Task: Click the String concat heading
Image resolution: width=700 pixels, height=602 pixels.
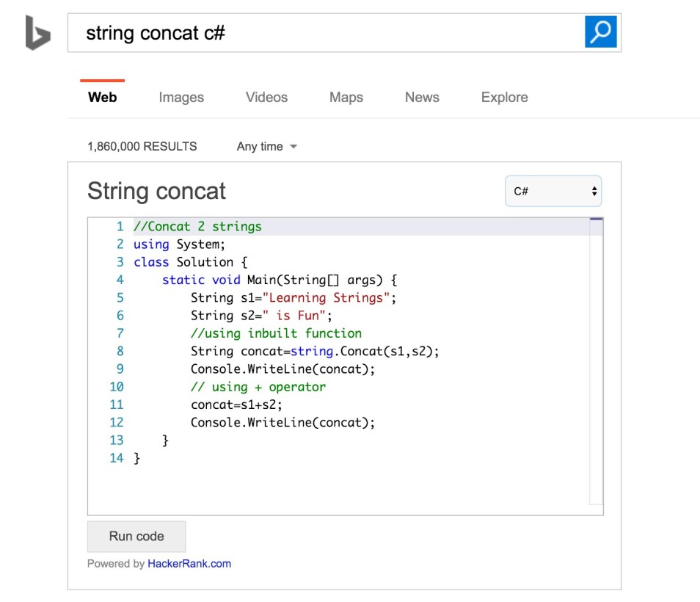Action: 156,191
